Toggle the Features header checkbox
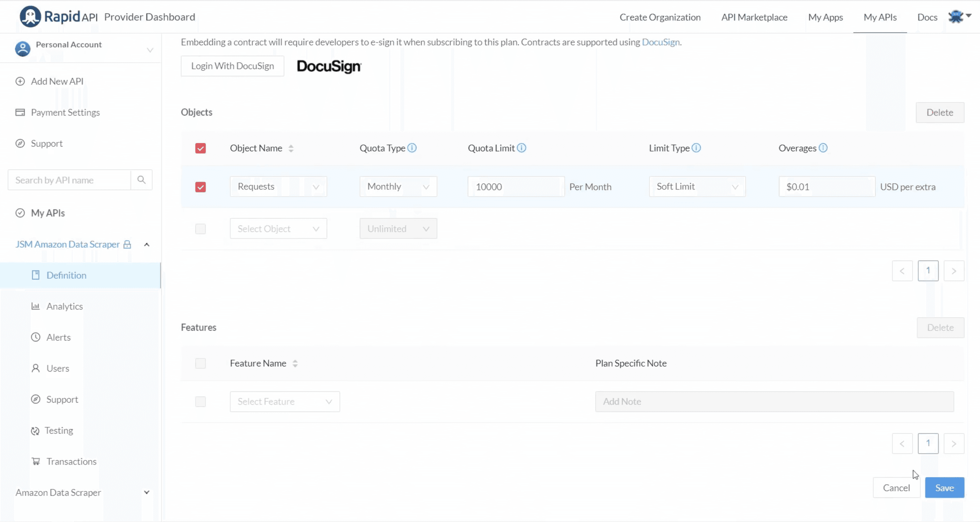Image resolution: width=980 pixels, height=522 pixels. click(x=201, y=363)
